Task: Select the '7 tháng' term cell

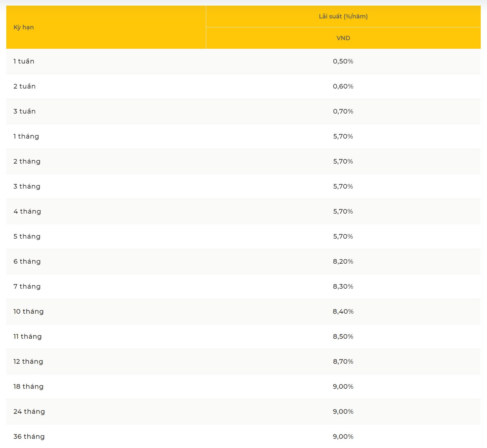Action: [x=106, y=286]
